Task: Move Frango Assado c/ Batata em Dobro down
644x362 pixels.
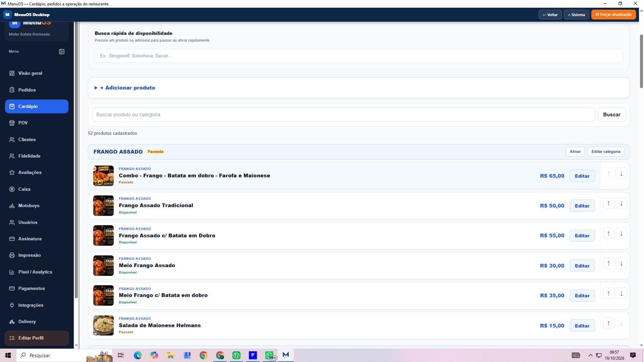Action: click(621, 234)
